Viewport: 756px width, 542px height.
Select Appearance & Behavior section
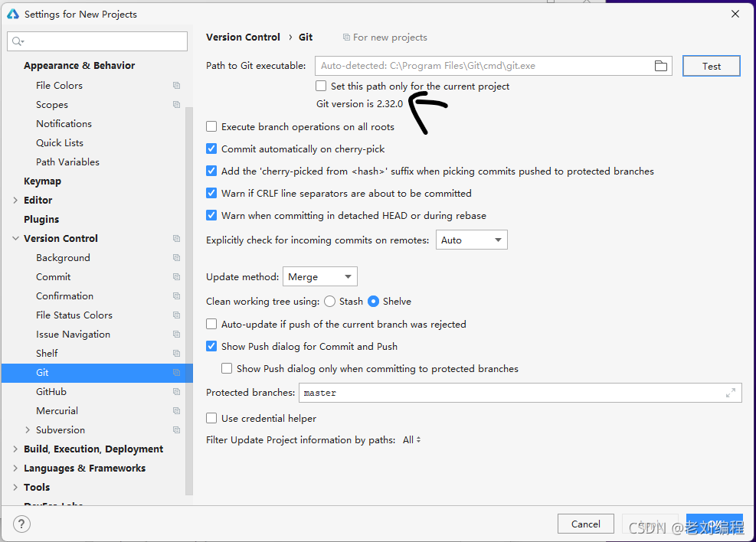pyautogui.click(x=80, y=66)
